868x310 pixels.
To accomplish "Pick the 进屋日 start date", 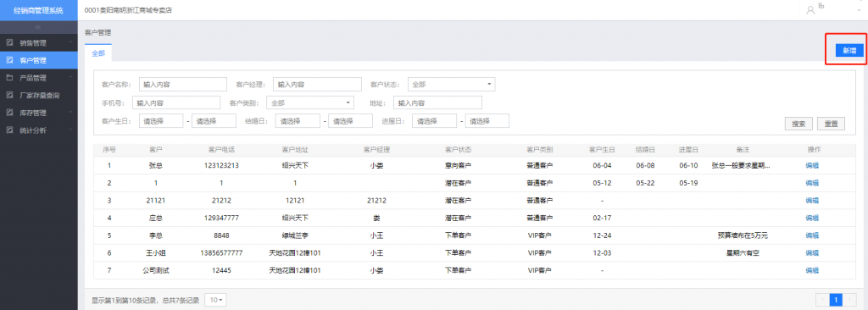I will pyautogui.click(x=434, y=120).
